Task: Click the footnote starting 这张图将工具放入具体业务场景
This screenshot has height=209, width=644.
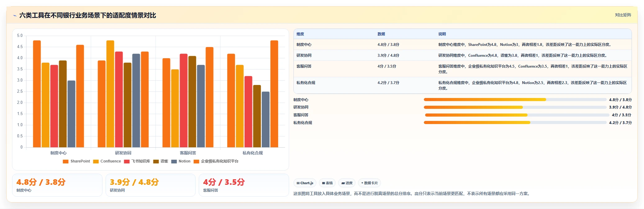Action: (412, 193)
